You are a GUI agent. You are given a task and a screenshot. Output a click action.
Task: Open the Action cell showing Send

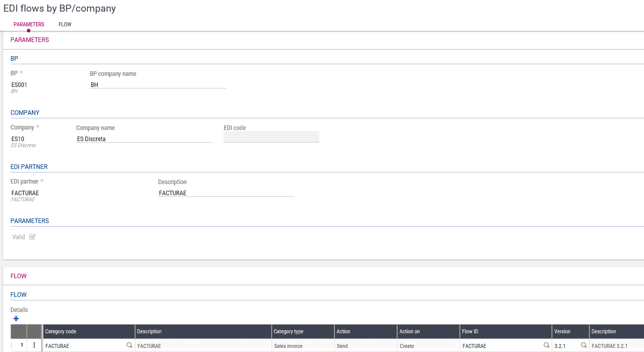tap(365, 346)
